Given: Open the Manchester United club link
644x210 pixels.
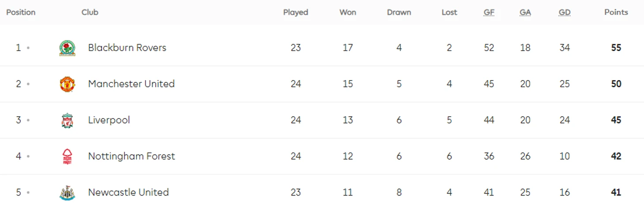Looking at the screenshot, I should tap(131, 84).
